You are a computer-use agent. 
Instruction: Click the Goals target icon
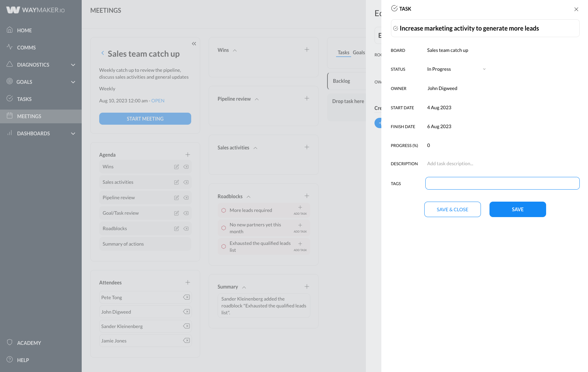pyautogui.click(x=10, y=81)
